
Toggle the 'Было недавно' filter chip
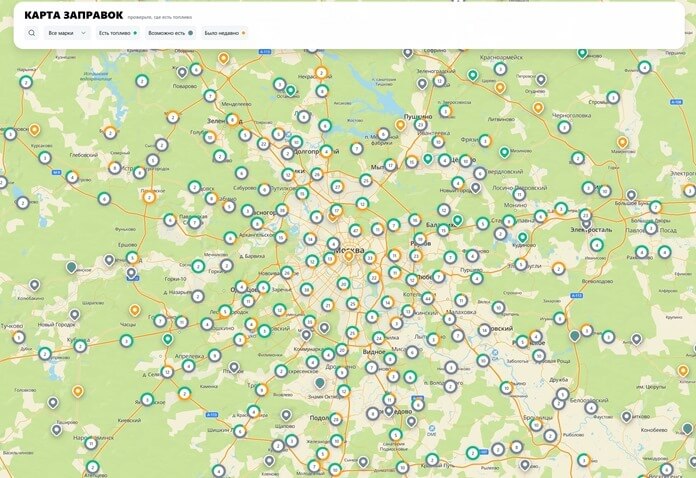(x=225, y=33)
